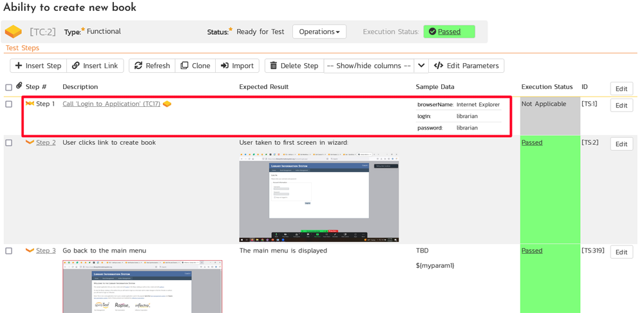
Task: Clone the selected test step
Action: click(x=195, y=66)
